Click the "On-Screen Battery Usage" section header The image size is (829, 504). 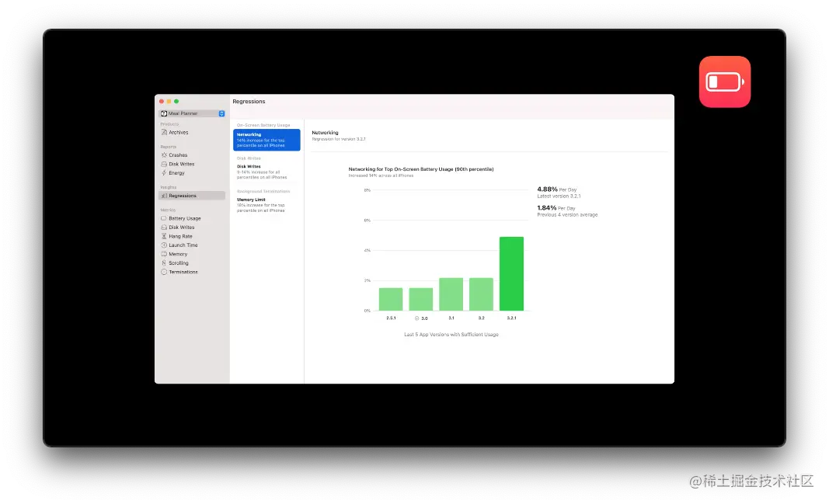(263, 126)
